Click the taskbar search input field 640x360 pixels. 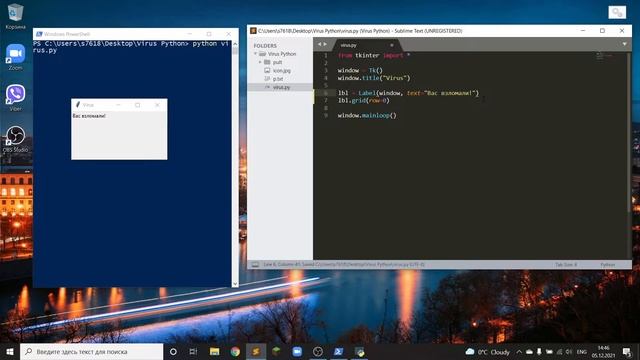pyautogui.click(x=91, y=351)
